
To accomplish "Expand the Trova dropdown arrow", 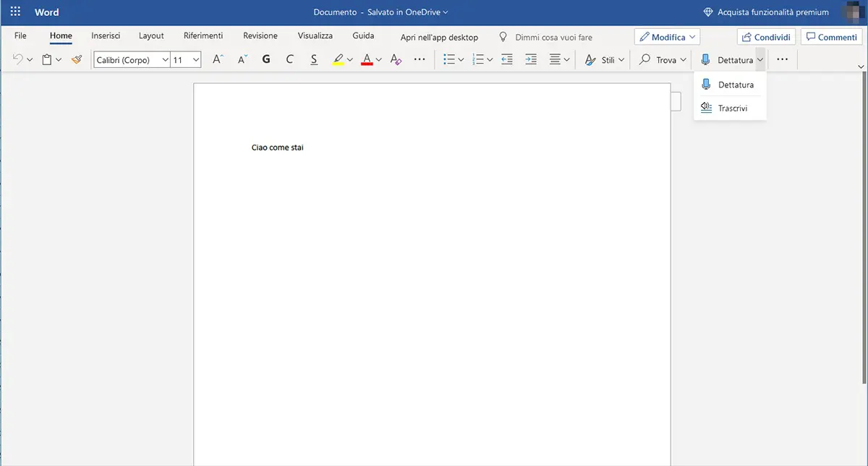I will [683, 60].
